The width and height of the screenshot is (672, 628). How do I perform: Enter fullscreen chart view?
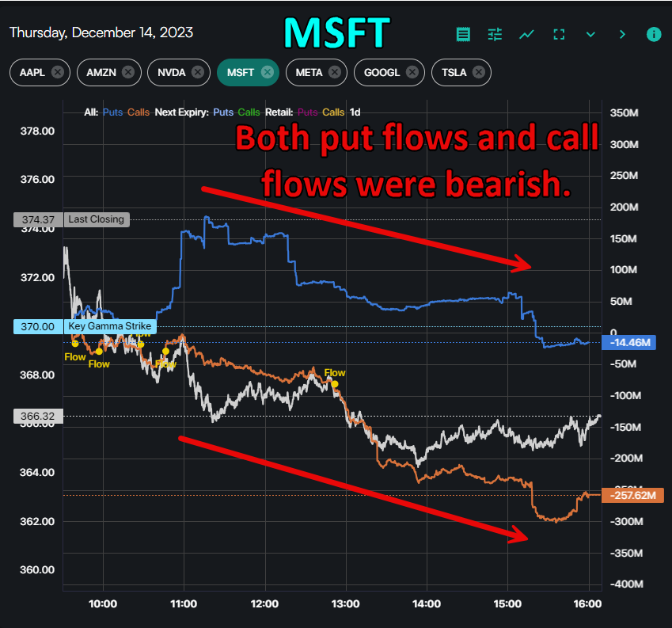tap(559, 34)
